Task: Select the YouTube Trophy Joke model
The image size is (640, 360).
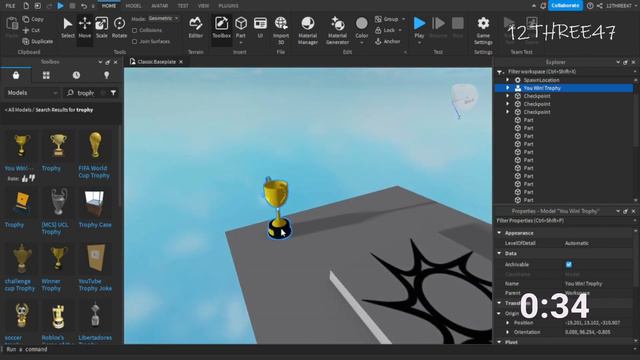Action: (95, 267)
